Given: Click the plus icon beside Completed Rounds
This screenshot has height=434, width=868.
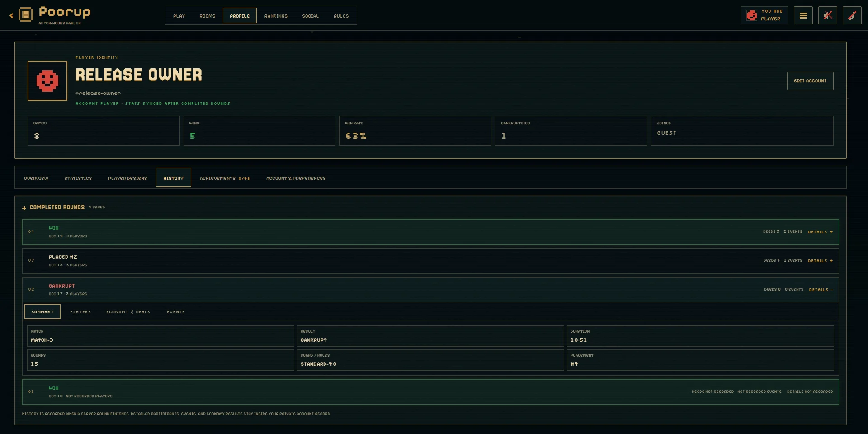Looking at the screenshot, I should (24, 208).
